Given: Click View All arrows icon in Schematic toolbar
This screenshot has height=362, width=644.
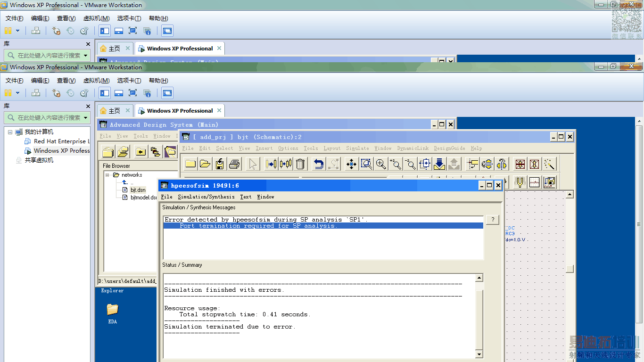Looking at the screenshot, I should [351, 164].
